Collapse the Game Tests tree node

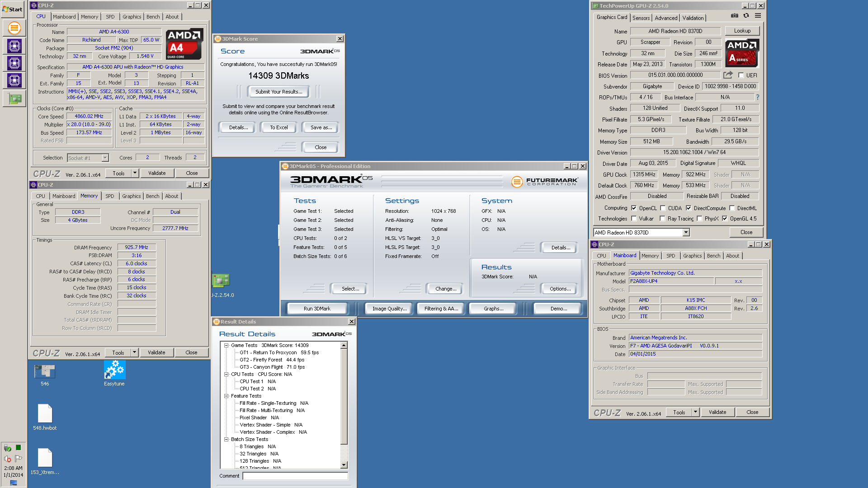226,345
